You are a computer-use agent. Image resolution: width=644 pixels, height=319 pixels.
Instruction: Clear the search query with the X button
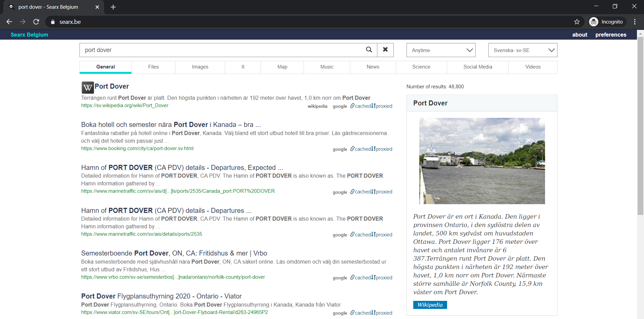[385, 50]
